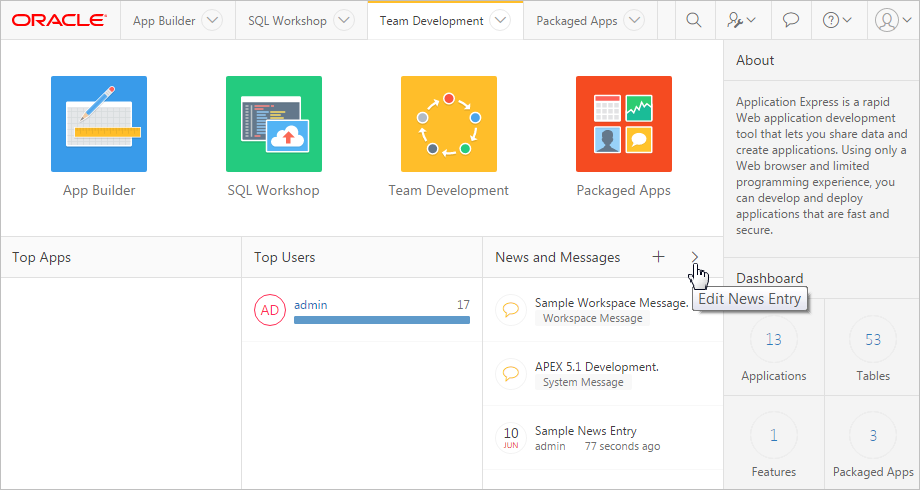This screenshot has width=920, height=490.
Task: Click the 13 Applications dashboard counter
Action: [x=773, y=340]
